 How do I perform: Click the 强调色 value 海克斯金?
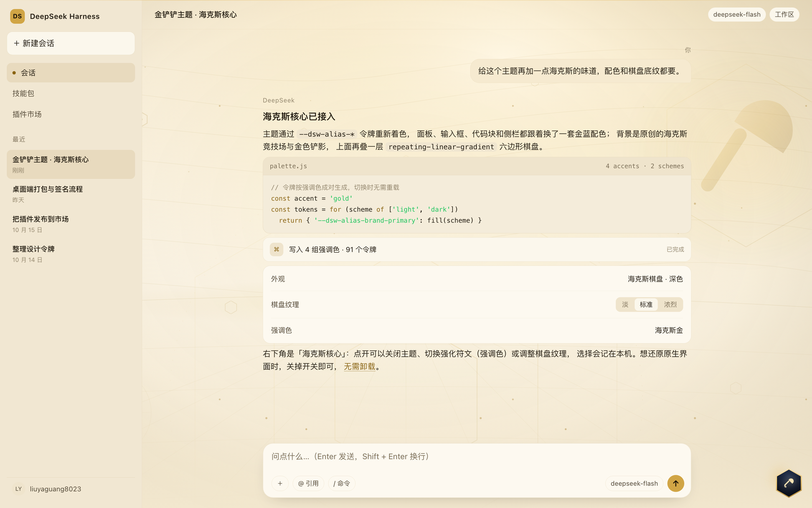pyautogui.click(x=669, y=330)
